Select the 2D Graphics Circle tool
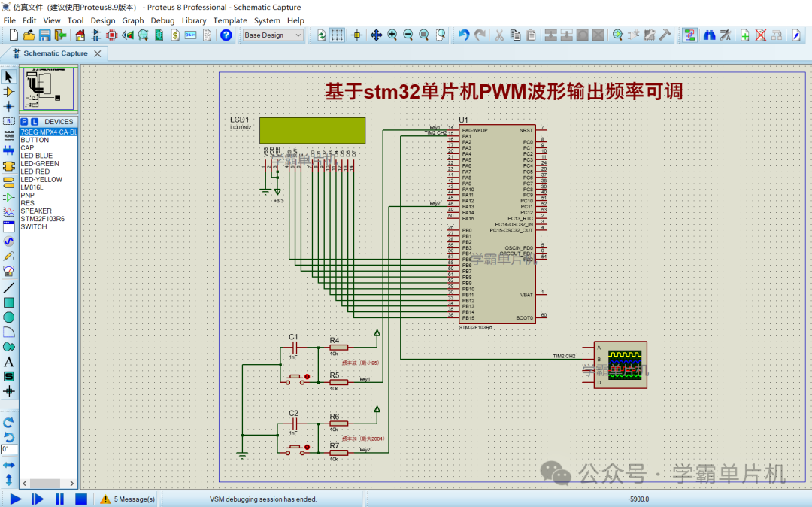 point(8,317)
